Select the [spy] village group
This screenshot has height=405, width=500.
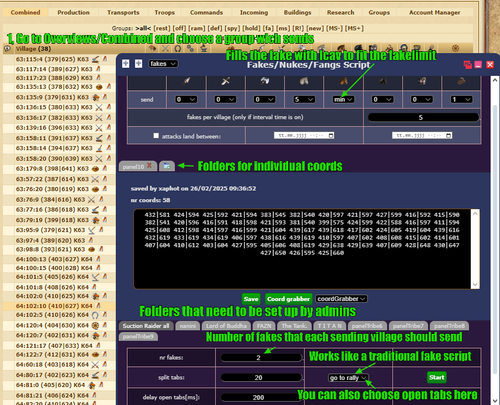232,28
